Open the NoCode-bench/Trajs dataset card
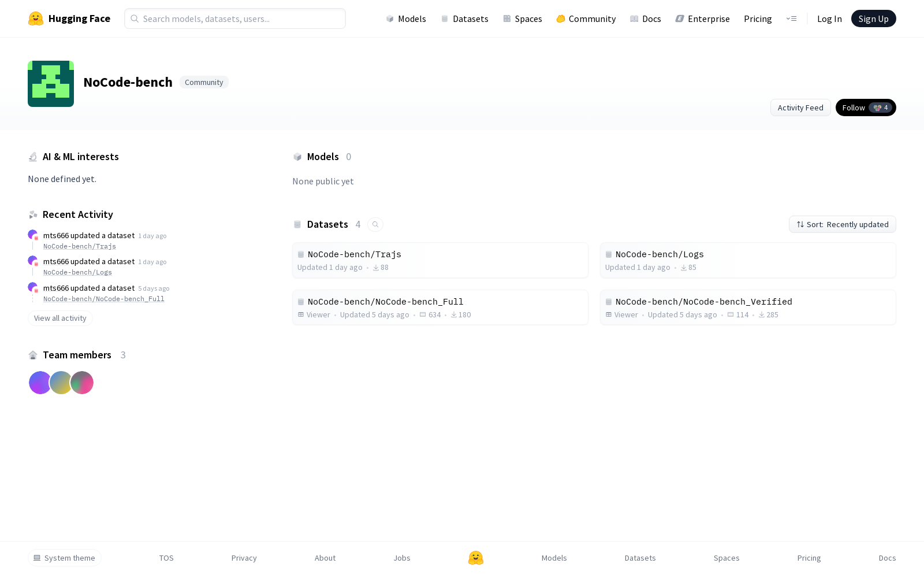Screen dimensions: 924x578 tap(440, 260)
